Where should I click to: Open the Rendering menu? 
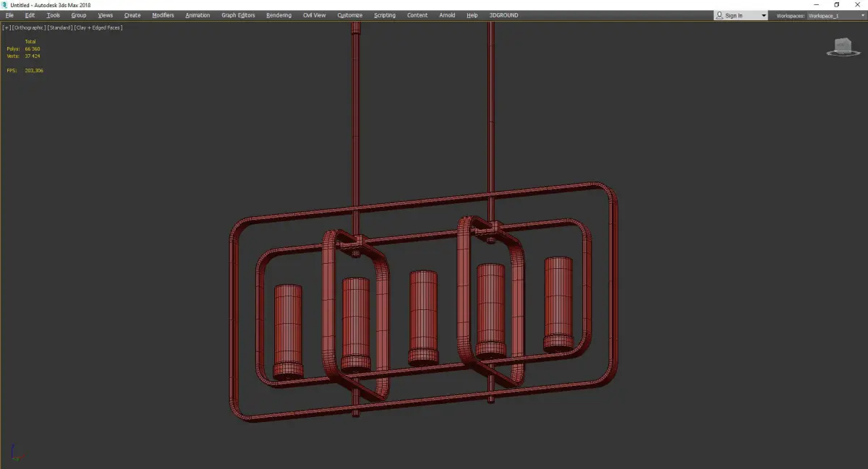(278, 15)
